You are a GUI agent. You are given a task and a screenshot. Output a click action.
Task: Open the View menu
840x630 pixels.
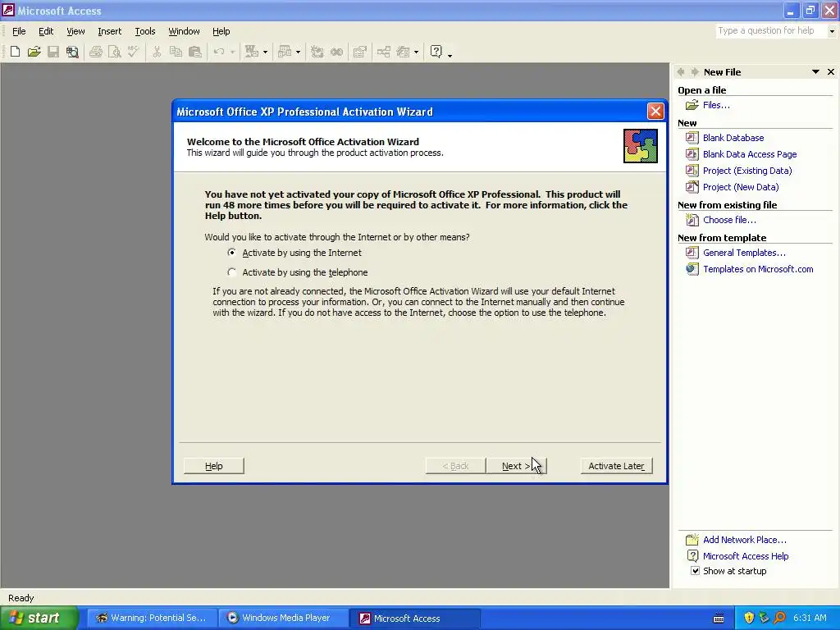(x=75, y=31)
